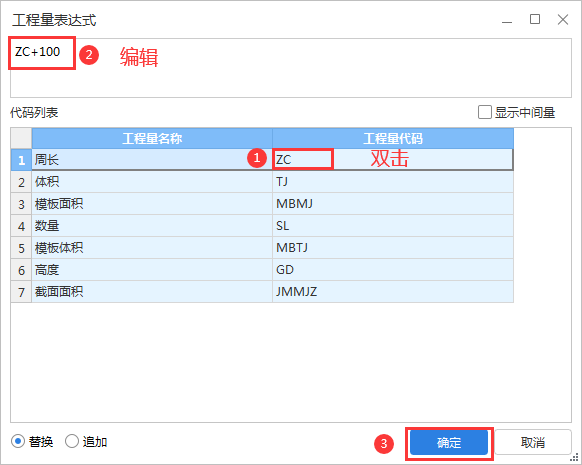Select row number 2 header
582x465 pixels.
[21, 182]
